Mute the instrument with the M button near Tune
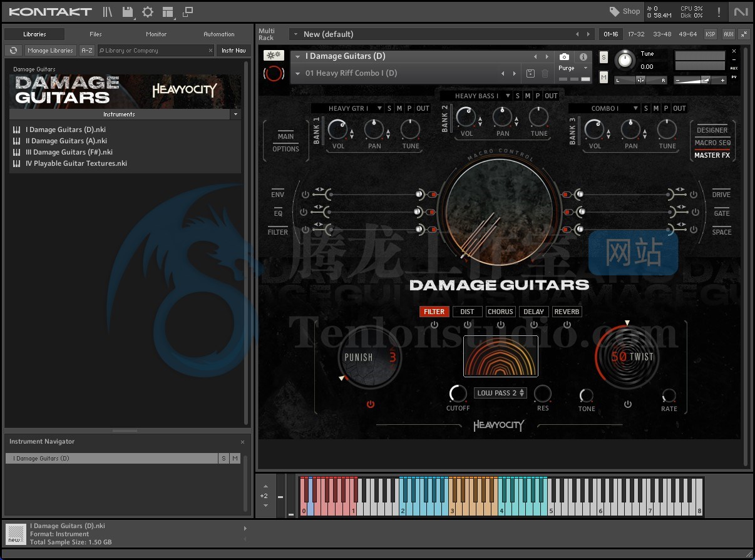Image resolution: width=755 pixels, height=560 pixels. point(603,77)
